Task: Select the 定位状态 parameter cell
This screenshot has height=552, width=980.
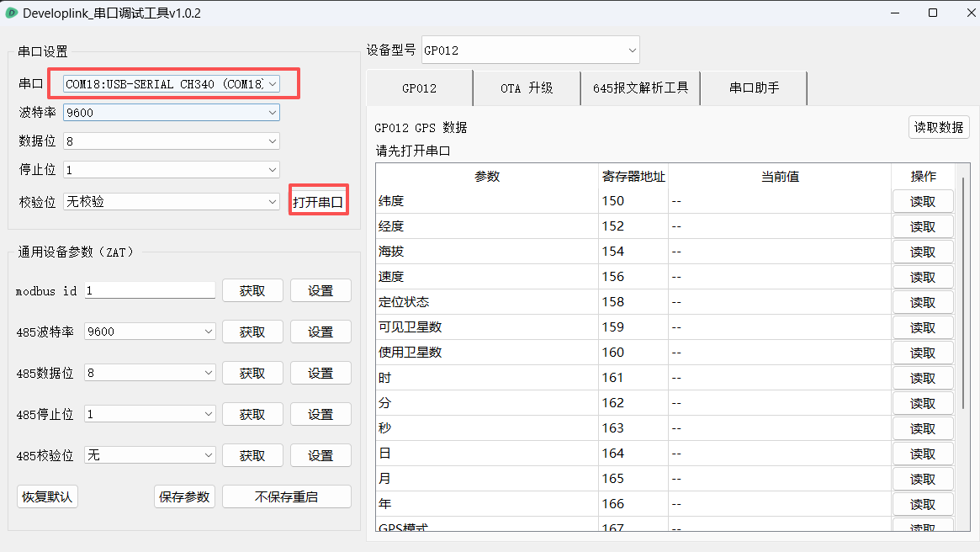Action: 487,302
